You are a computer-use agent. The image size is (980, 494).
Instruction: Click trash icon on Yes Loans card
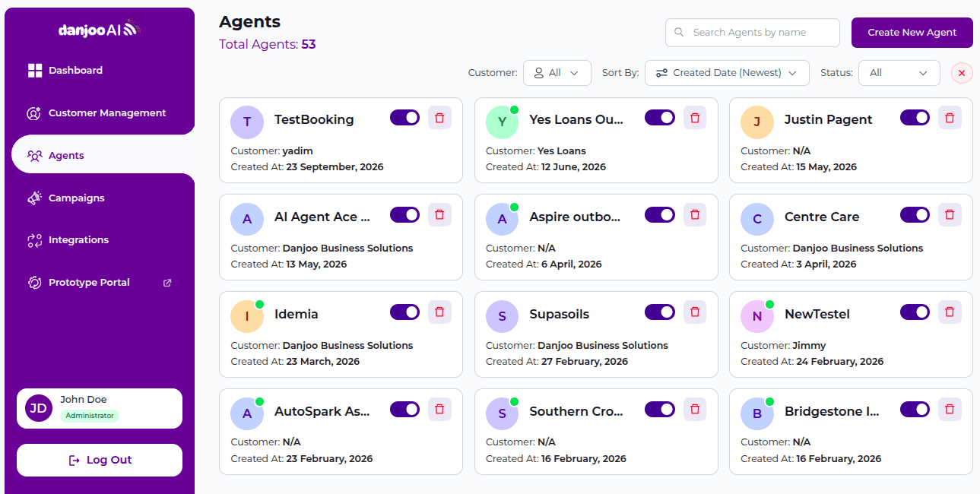click(x=694, y=118)
